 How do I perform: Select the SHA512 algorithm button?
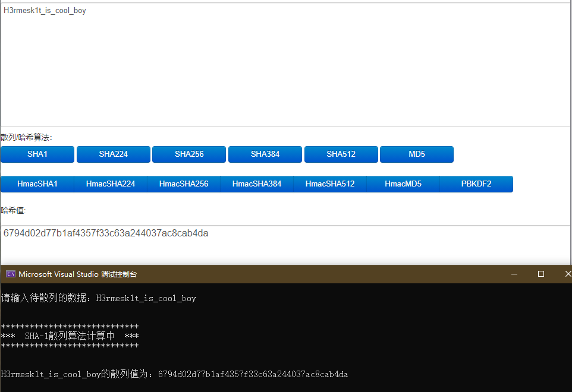[x=341, y=154]
